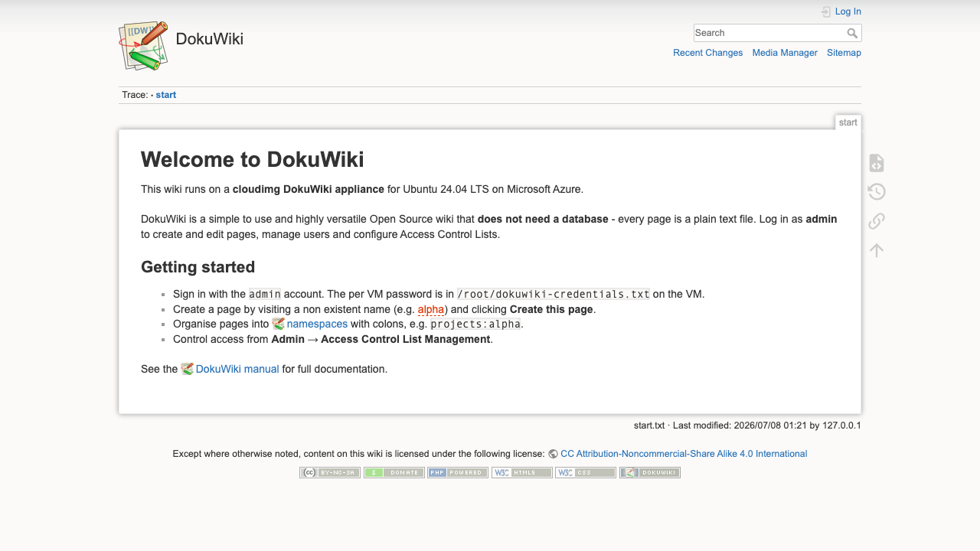The height and width of the screenshot is (551, 980).
Task: Click the W3C CSS badge
Action: 586,473
